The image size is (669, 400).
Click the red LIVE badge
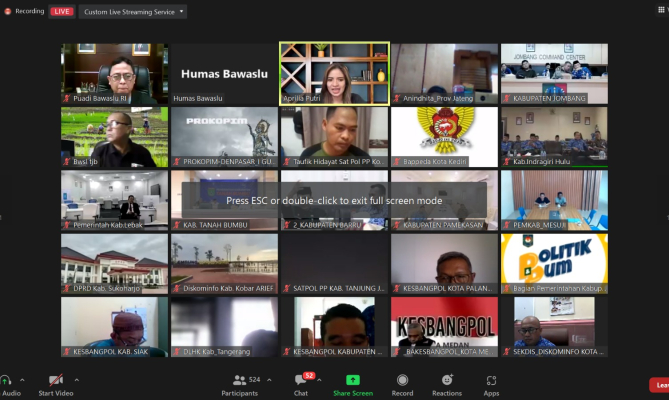[62, 11]
